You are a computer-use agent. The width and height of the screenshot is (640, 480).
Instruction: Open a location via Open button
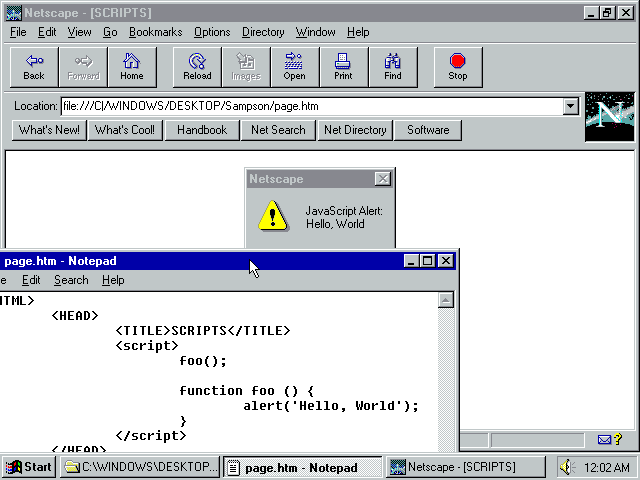click(295, 67)
